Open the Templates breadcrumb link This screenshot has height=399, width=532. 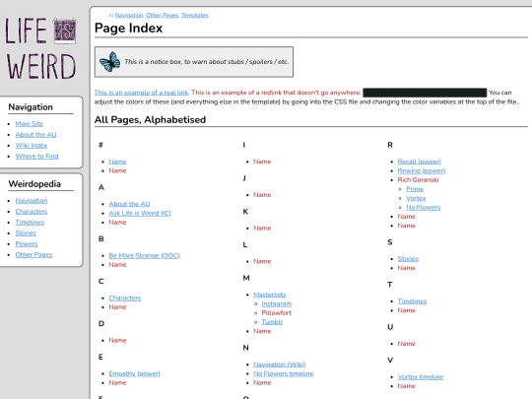pyautogui.click(x=195, y=15)
